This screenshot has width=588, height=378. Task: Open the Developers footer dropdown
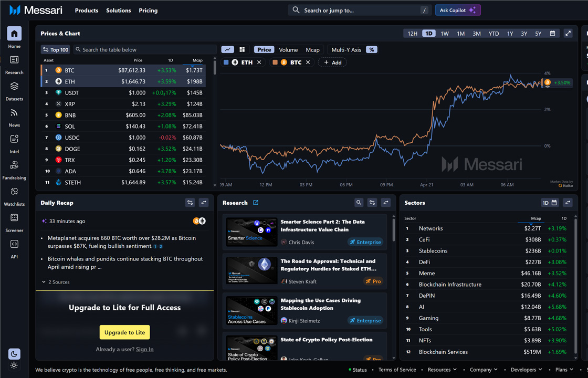pyautogui.click(x=527, y=370)
